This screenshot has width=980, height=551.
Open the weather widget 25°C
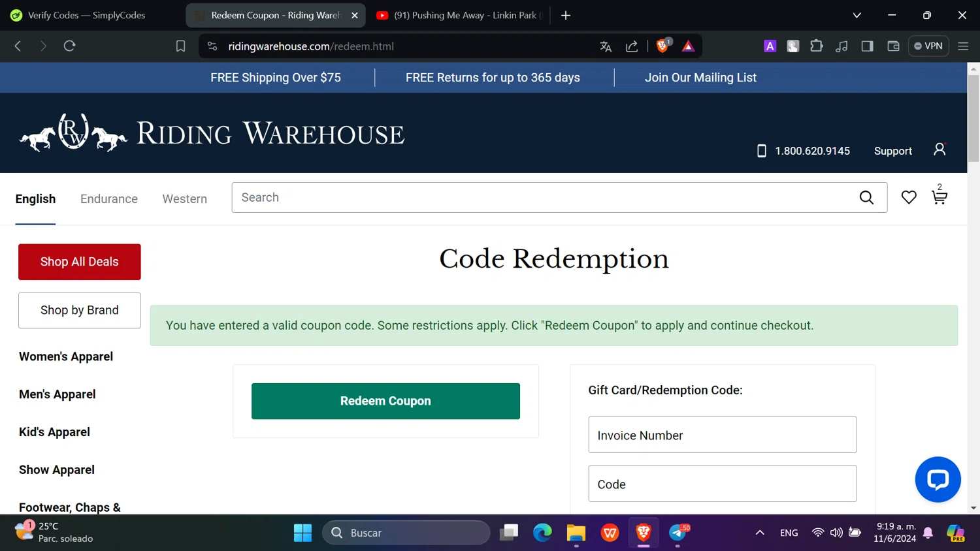pyautogui.click(x=54, y=532)
